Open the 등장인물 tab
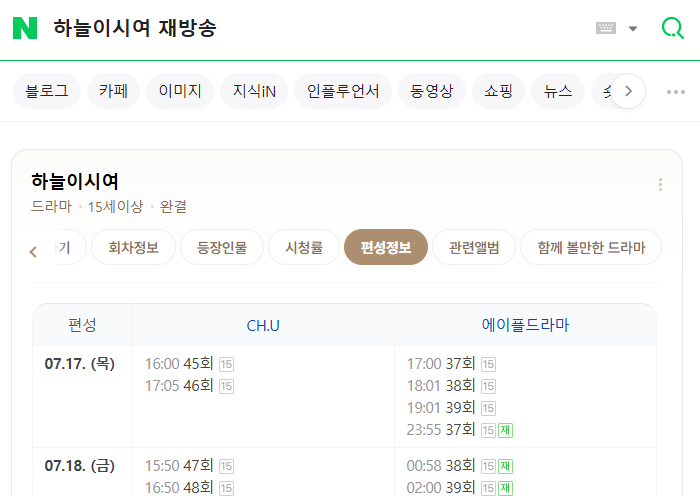 pyautogui.click(x=222, y=247)
